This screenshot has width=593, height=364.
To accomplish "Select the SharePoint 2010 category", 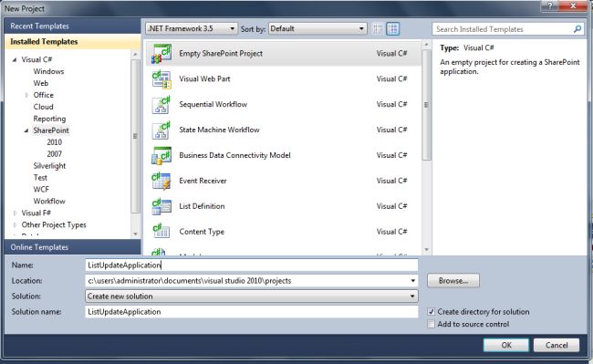I will (x=54, y=142).
